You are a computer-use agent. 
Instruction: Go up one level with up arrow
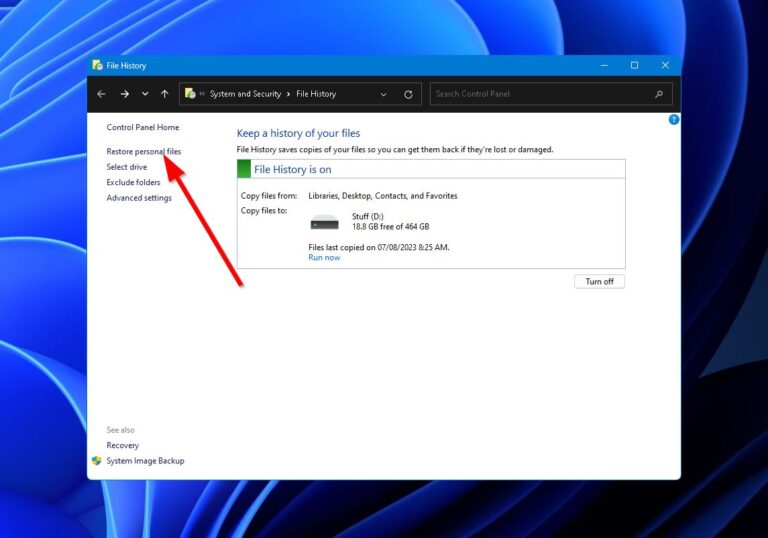click(164, 94)
